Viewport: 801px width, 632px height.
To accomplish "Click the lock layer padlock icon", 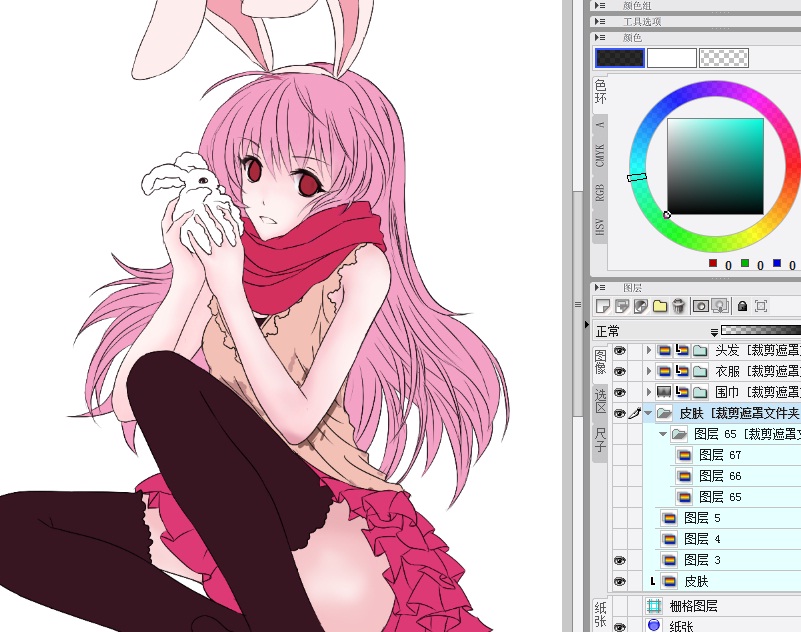I will point(742,306).
